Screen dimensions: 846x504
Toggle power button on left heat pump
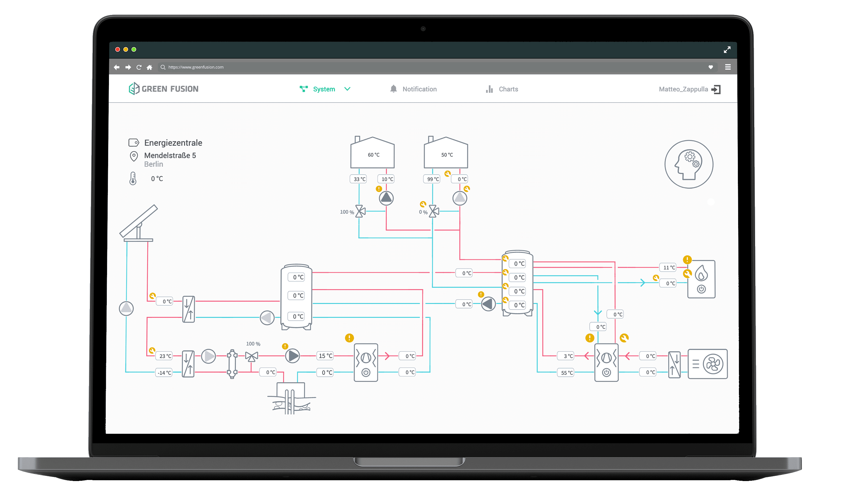tap(366, 372)
